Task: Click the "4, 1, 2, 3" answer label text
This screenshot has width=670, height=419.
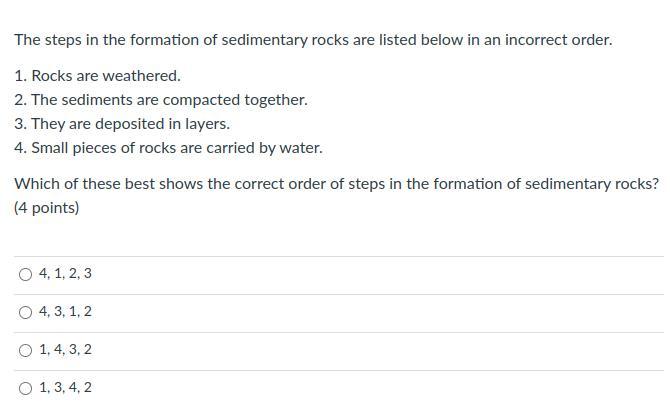Action: (65, 274)
